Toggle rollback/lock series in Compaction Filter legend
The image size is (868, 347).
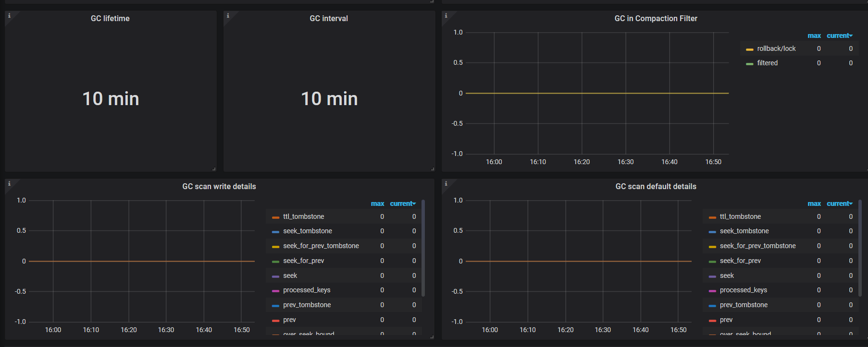point(776,48)
